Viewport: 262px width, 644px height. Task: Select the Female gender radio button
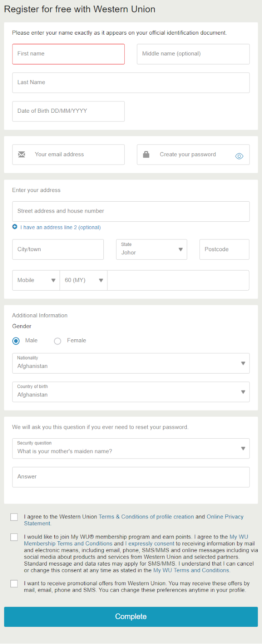point(58,341)
